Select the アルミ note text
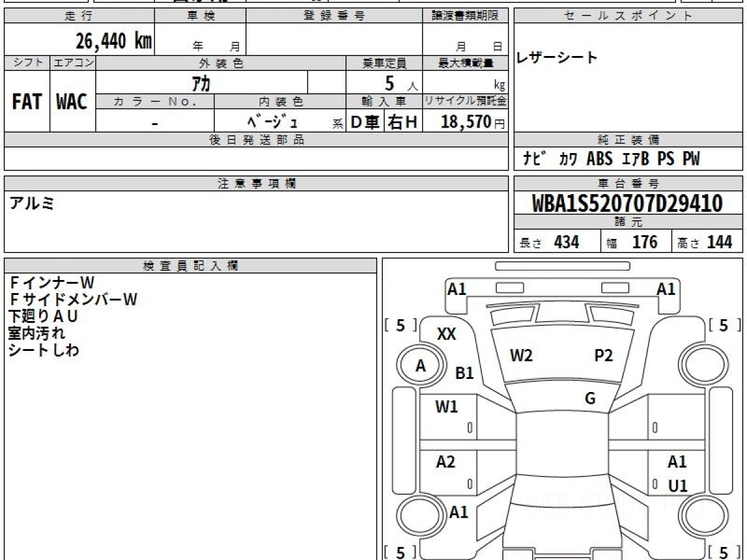The image size is (747, 560). [31, 202]
